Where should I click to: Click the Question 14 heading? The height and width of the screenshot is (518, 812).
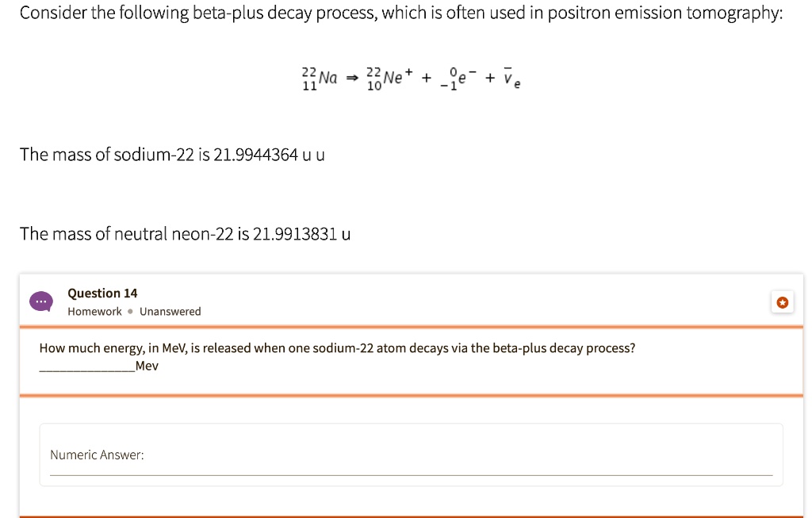(x=102, y=294)
